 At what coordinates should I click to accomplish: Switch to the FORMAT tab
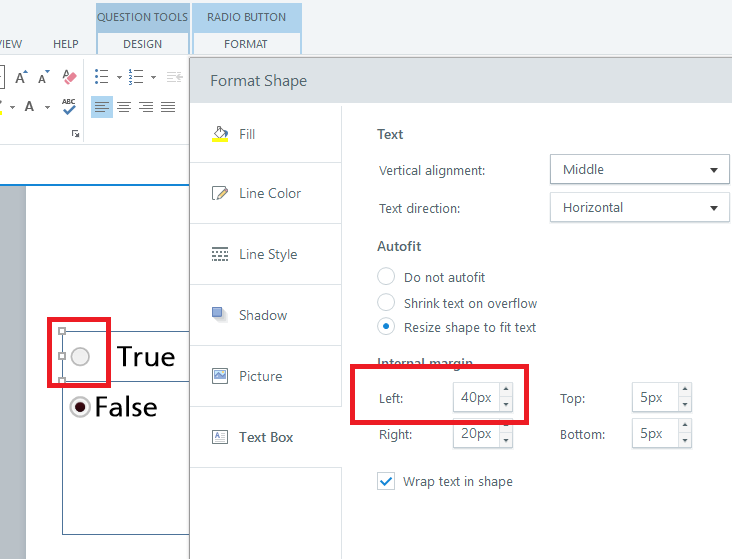tap(246, 44)
